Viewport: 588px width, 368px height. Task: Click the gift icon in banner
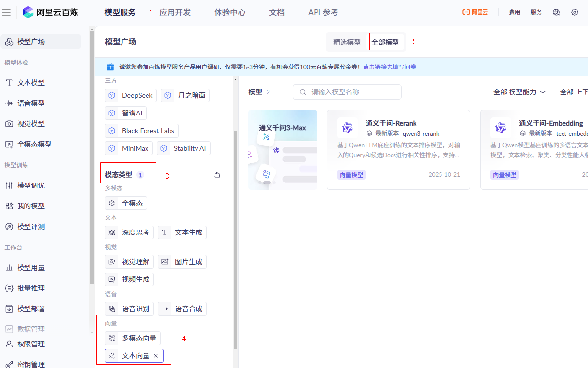110,67
